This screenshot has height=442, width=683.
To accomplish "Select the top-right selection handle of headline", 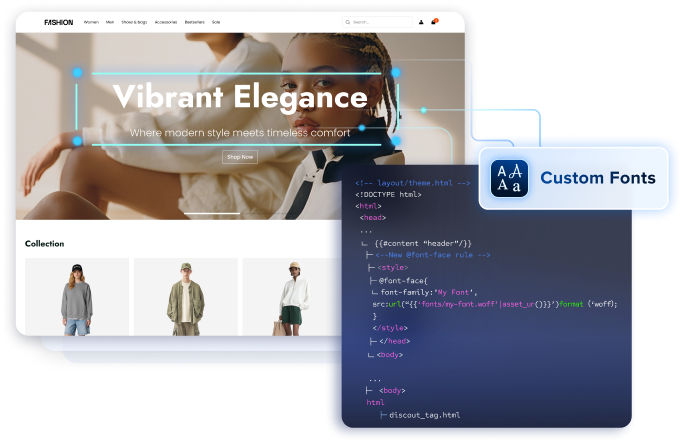I will tap(398, 72).
